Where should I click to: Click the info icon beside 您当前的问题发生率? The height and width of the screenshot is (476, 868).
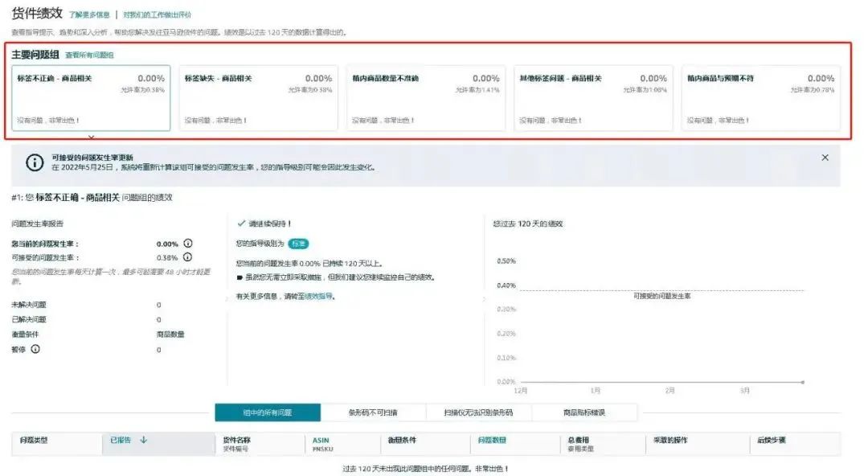187,243
